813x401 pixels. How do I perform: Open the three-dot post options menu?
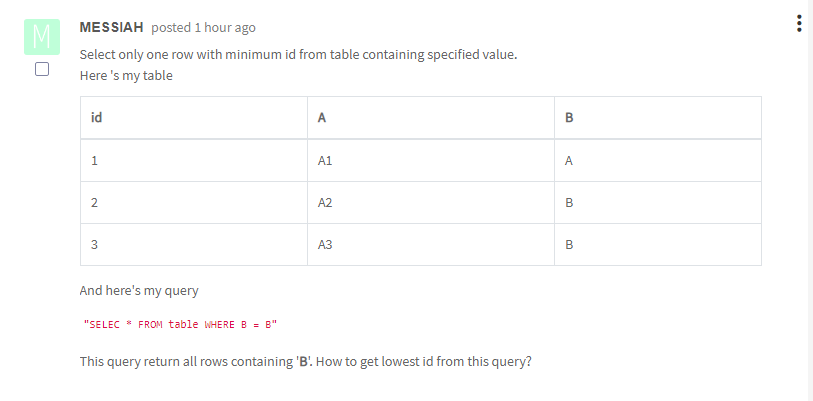pyautogui.click(x=799, y=24)
